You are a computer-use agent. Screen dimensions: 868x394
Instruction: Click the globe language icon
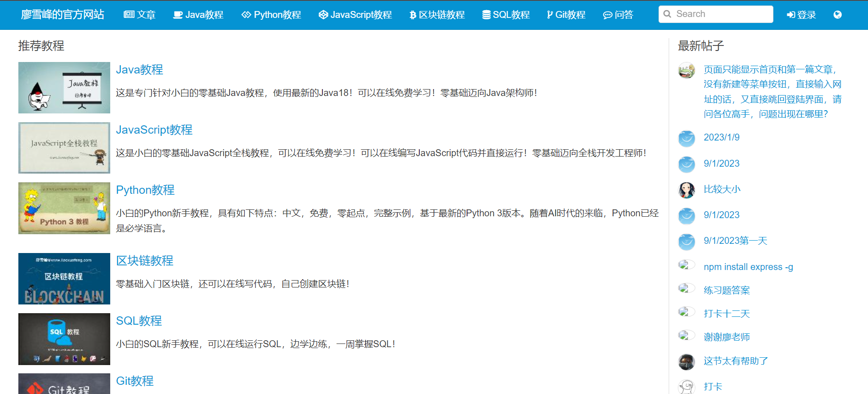(x=837, y=15)
